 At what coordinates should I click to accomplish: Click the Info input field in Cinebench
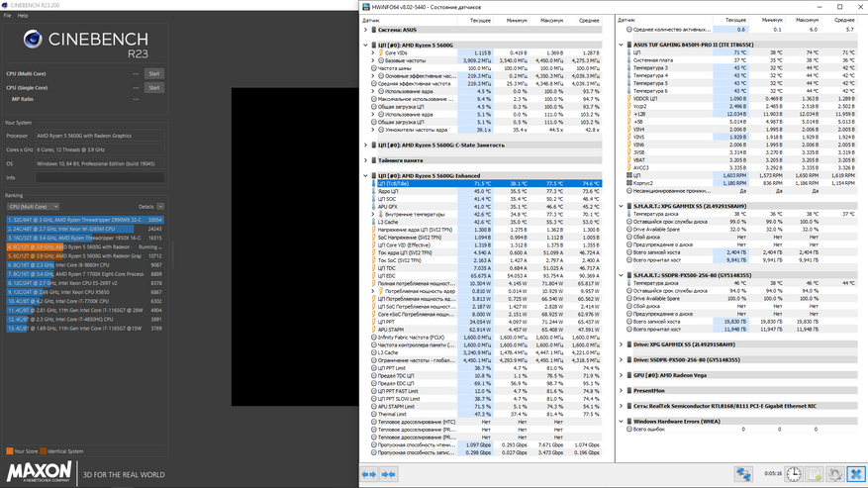pyautogui.click(x=100, y=178)
